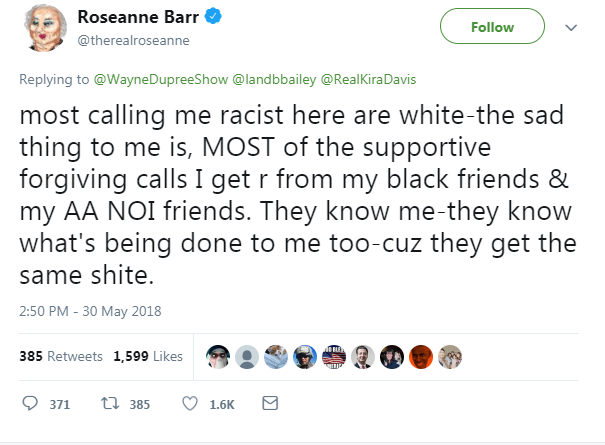Open the @landbbailey mention link
The height and width of the screenshot is (445, 605).
click(274, 79)
